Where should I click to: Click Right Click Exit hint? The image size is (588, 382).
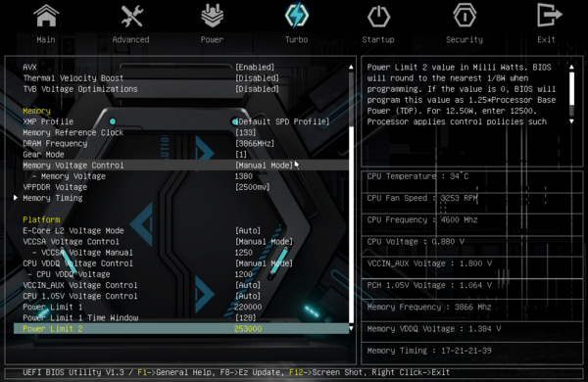click(x=411, y=372)
